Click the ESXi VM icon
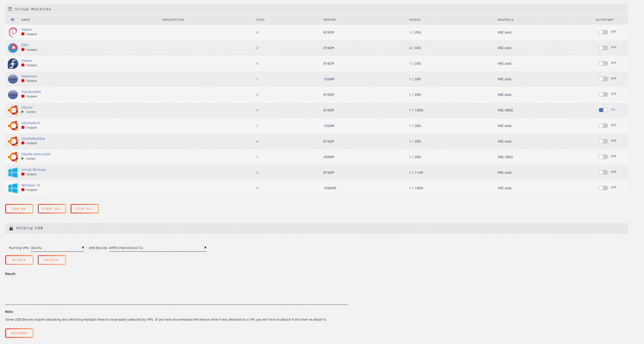Viewport: 644px width, 344px height. (13, 48)
